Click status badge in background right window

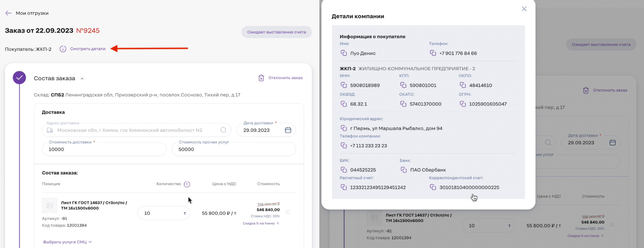tap(601, 44)
